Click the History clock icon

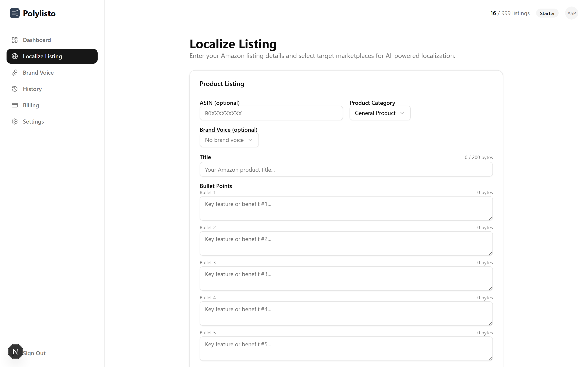pos(14,89)
